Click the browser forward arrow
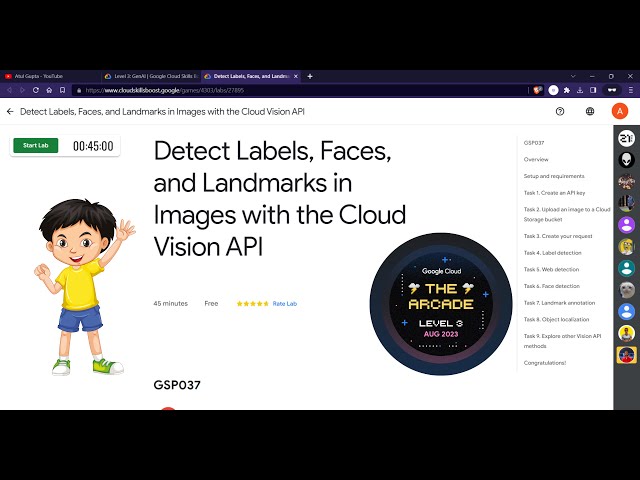 click(22, 90)
